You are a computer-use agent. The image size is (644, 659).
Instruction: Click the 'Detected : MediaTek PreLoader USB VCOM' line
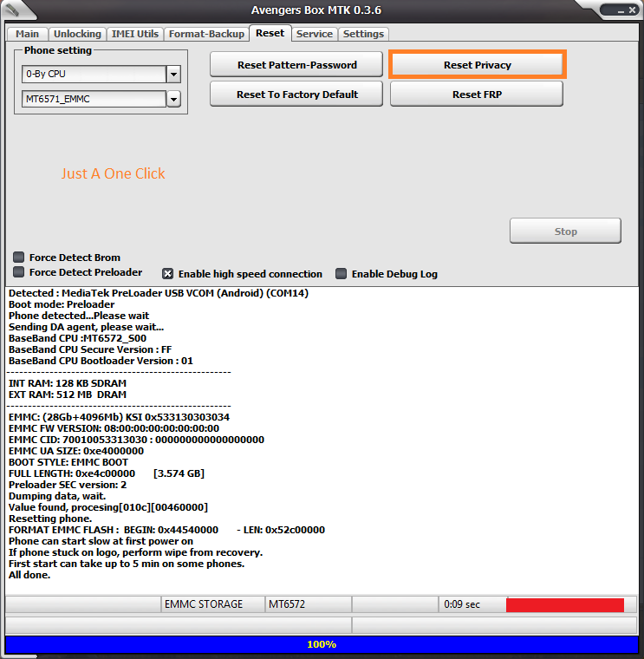[x=159, y=293]
